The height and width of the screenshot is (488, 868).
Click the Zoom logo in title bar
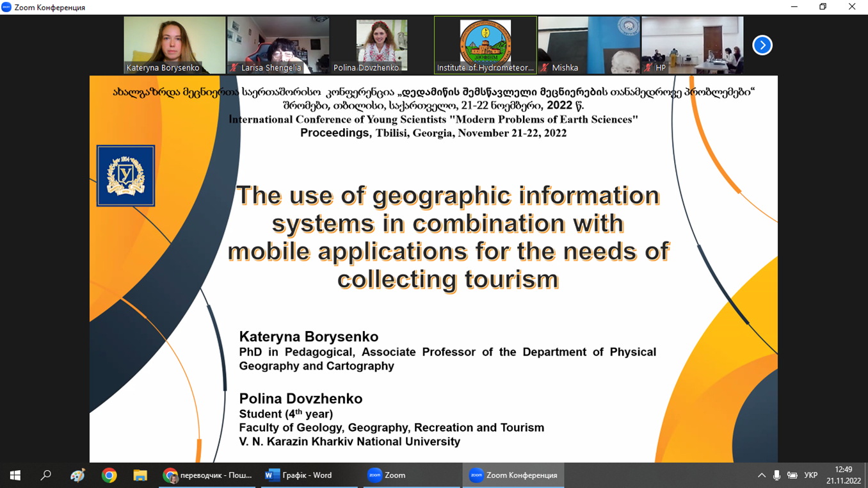(x=6, y=7)
